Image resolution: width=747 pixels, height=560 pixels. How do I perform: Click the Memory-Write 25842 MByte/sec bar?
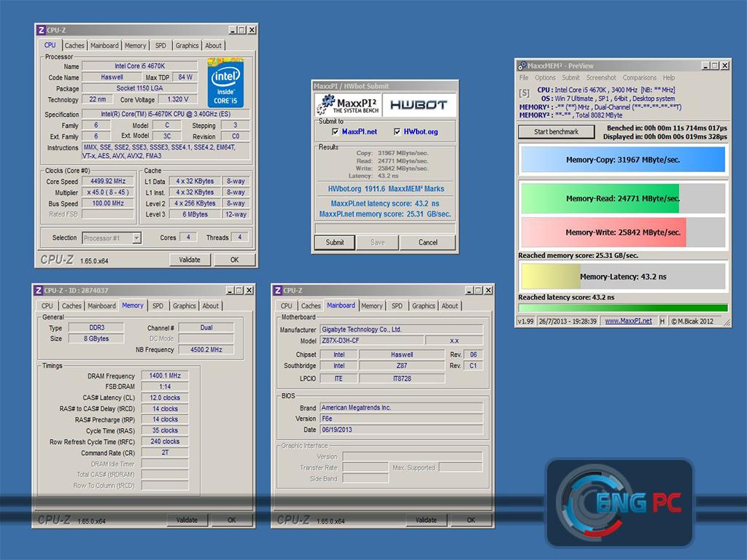click(x=623, y=233)
